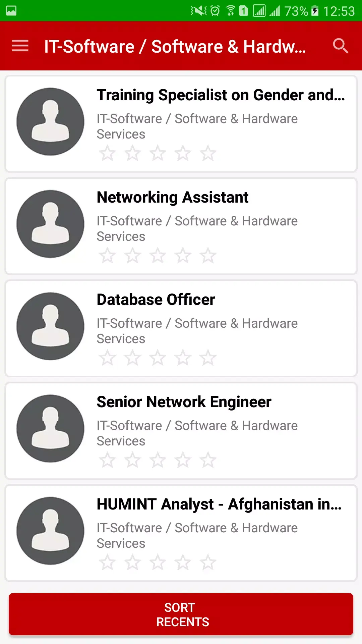Rate Training Specialist job two stars
The height and width of the screenshot is (644, 362).
tap(132, 153)
